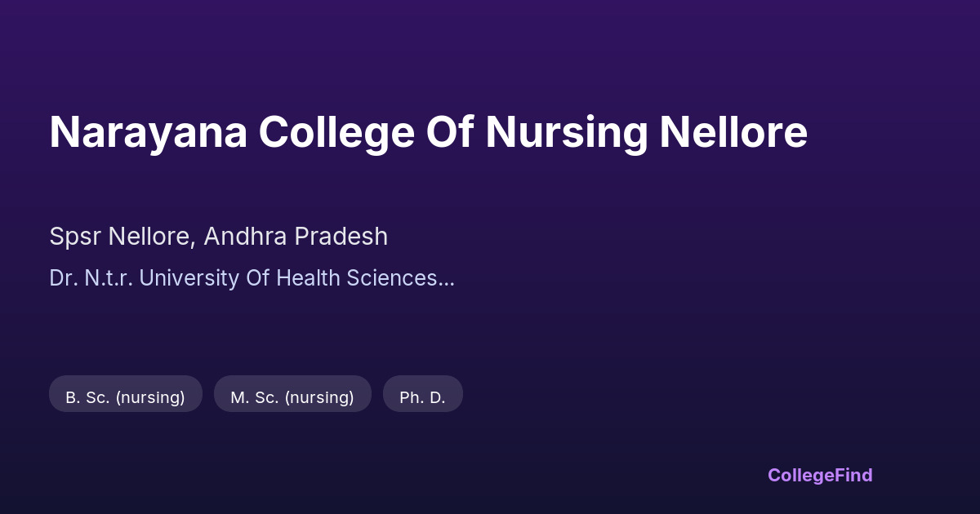980x514 pixels.
Task: Click the Narayana College Of Nursing Nellore title
Action: click(428, 132)
